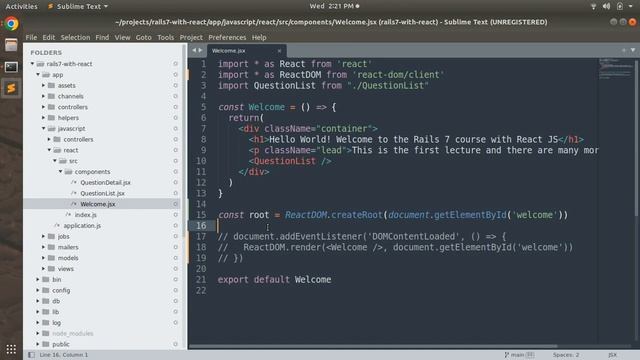Change syntax via JSX status item

[x=612, y=355]
